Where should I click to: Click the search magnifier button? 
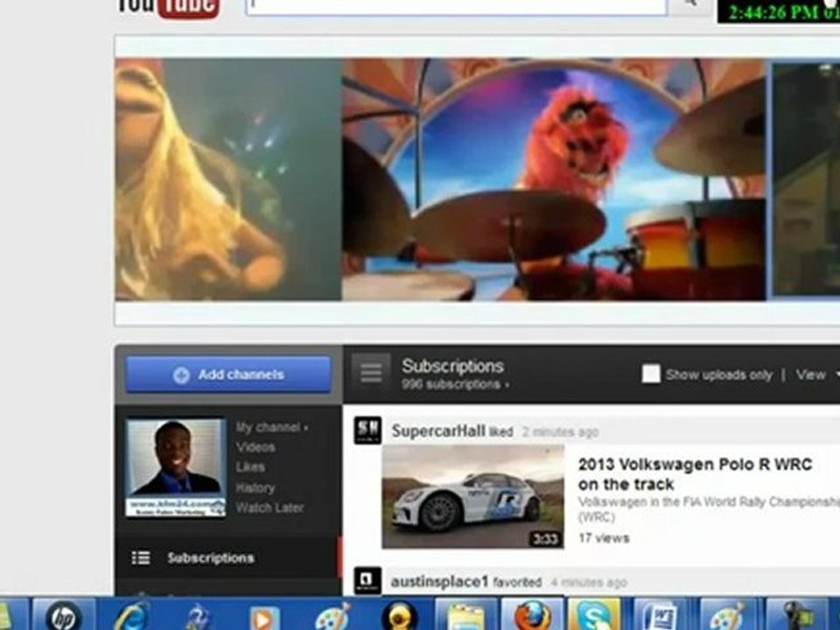pyautogui.click(x=690, y=5)
